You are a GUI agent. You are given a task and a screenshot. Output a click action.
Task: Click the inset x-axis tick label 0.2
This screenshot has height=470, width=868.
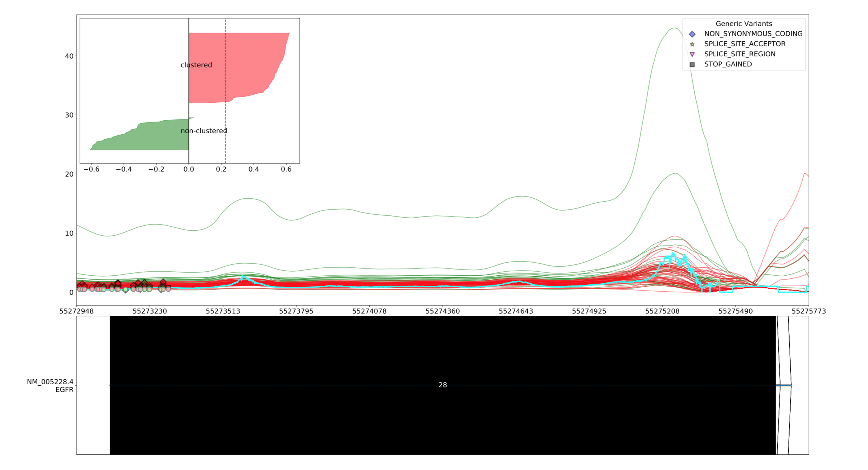tap(221, 169)
